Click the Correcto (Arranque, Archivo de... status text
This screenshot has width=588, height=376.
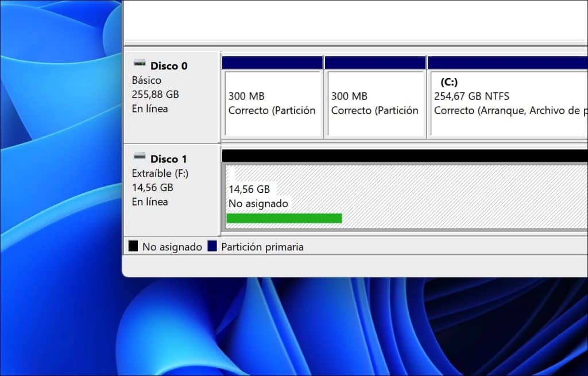pyautogui.click(x=510, y=111)
